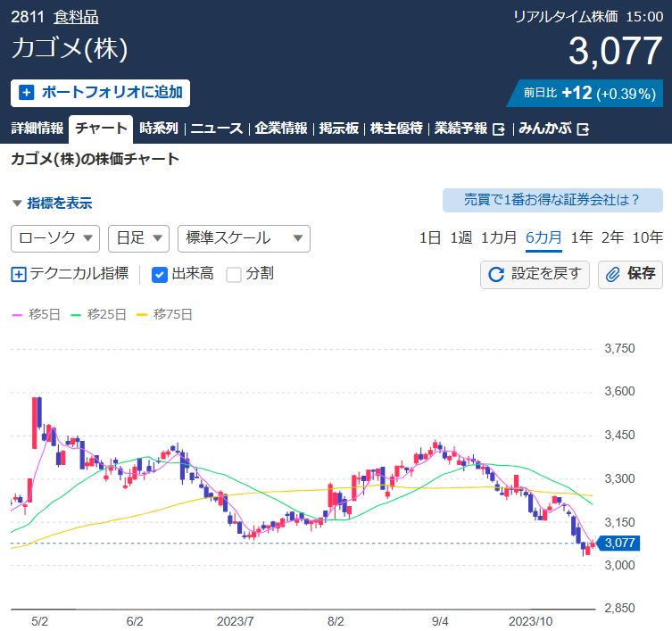Image resolution: width=672 pixels, height=631 pixels.
Task: Switch to the 詳細情報 tab
Action: click(37, 129)
